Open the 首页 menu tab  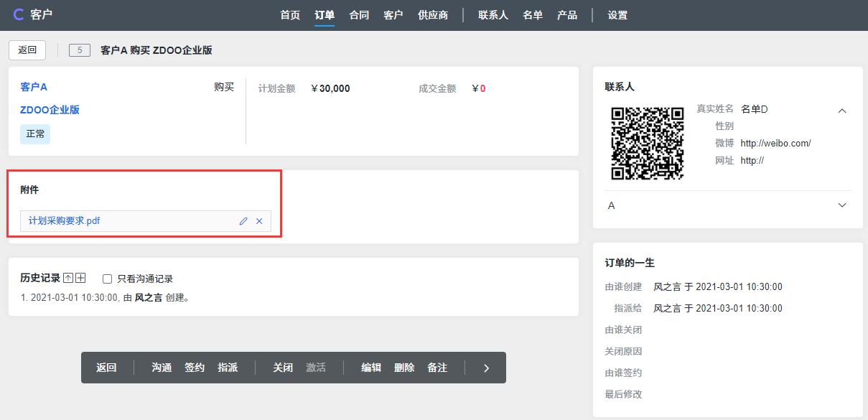click(x=290, y=15)
